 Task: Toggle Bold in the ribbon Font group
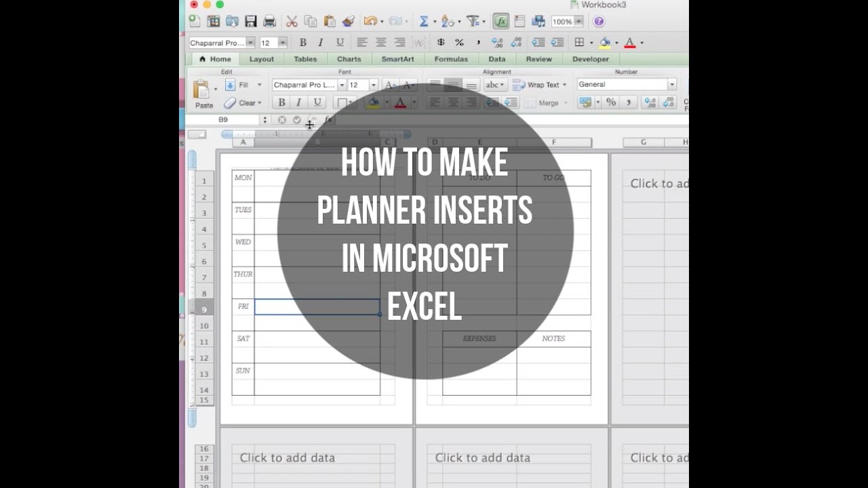pos(281,102)
